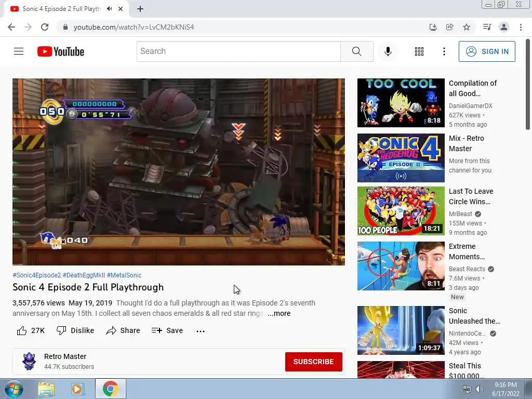Dislike the video with thumbs-down button

pyautogui.click(x=75, y=330)
